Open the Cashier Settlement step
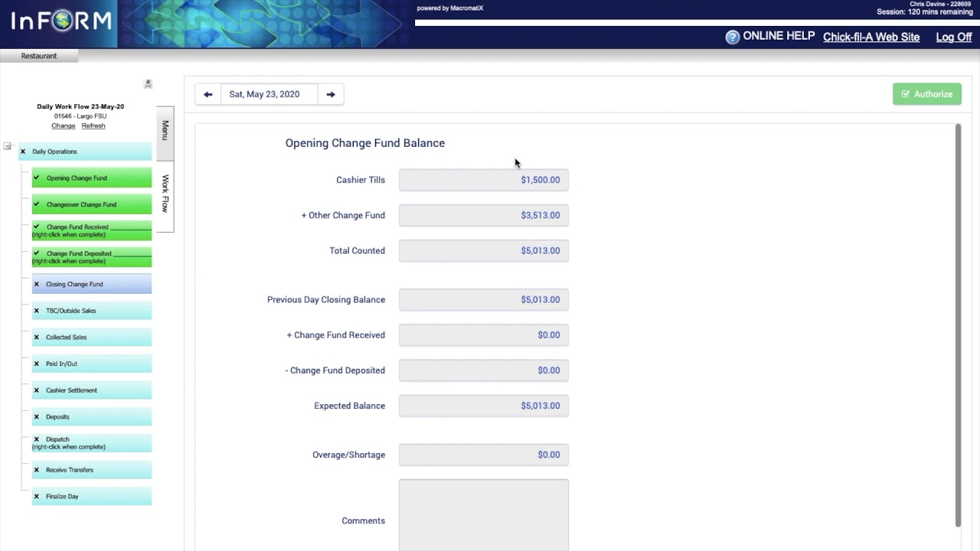This screenshot has height=551, width=980. [x=92, y=390]
